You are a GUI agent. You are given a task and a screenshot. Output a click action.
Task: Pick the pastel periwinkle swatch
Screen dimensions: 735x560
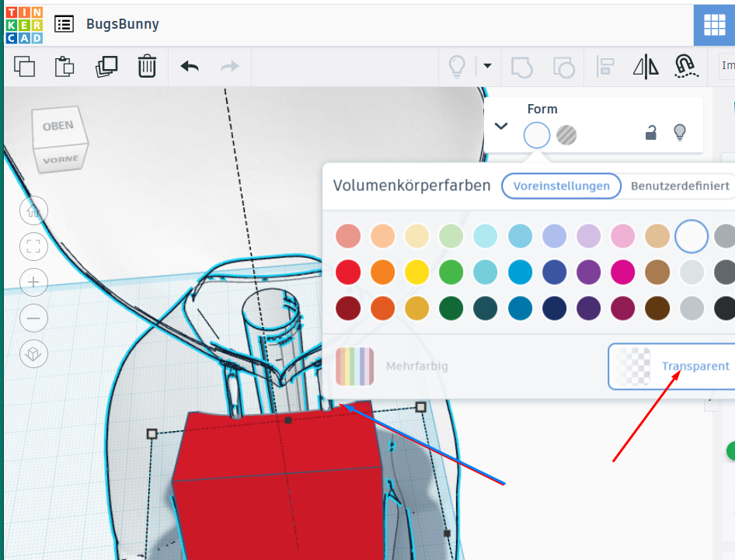[x=554, y=235]
